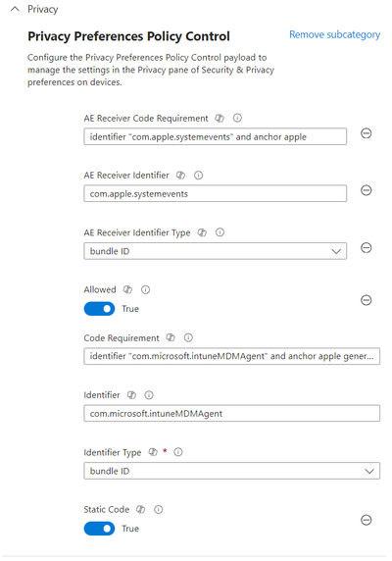The image size is (392, 561).
Task: Open the Identifier Type bundle ID dropdown
Action: 232,471
